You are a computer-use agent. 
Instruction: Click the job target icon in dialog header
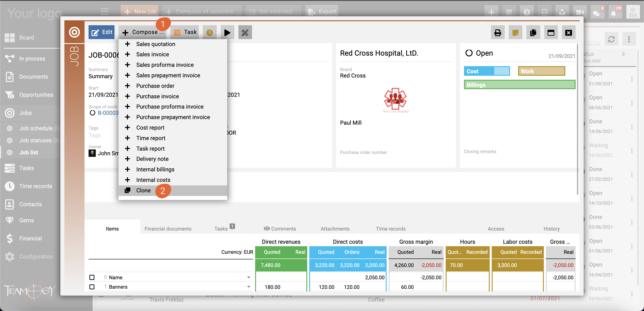(74, 32)
